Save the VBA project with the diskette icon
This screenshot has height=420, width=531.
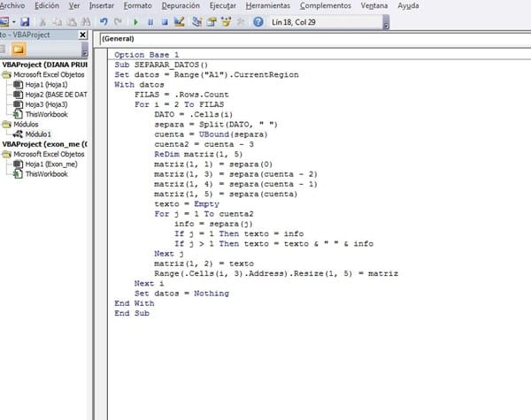tap(25, 20)
